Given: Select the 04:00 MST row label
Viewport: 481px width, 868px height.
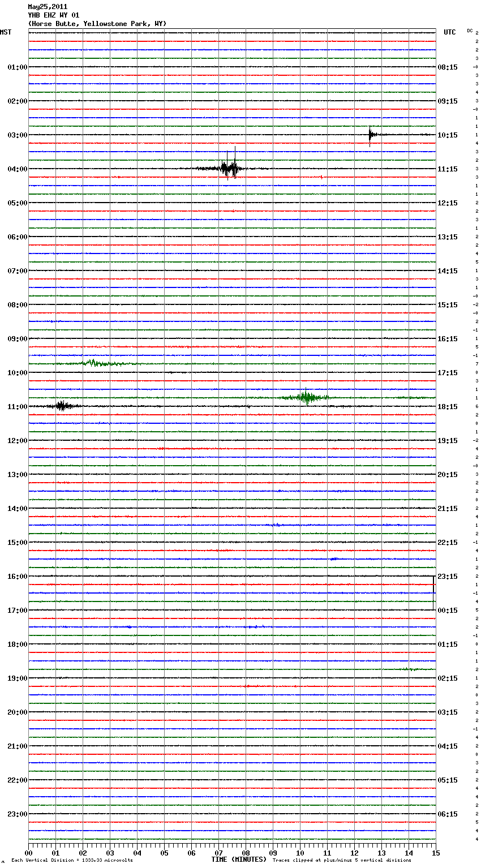Looking at the screenshot, I should pyautogui.click(x=17, y=169).
